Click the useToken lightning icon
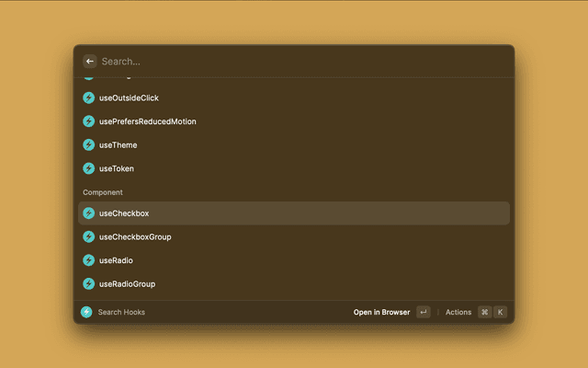This screenshot has width=588, height=368. point(89,168)
